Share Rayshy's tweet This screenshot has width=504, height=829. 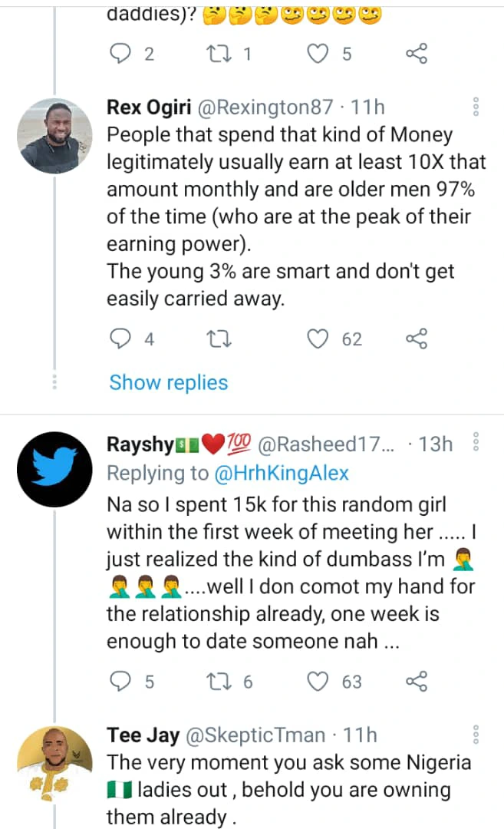click(415, 682)
